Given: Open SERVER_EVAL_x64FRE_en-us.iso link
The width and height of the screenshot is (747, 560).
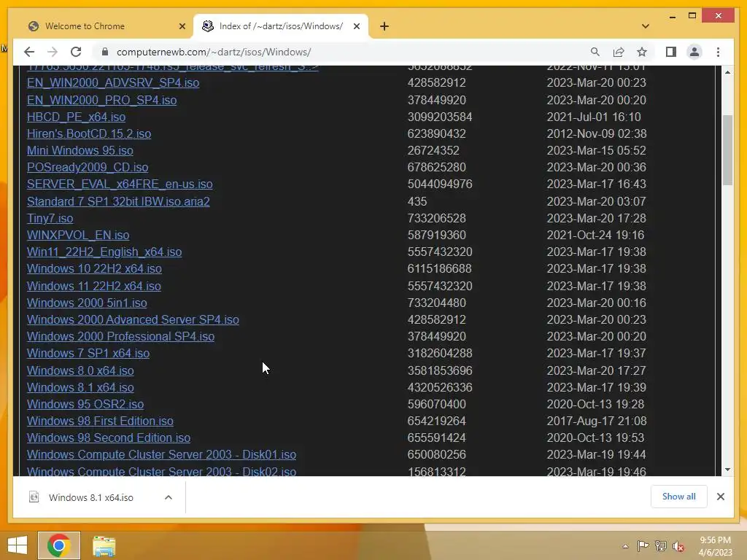Looking at the screenshot, I should (x=120, y=184).
